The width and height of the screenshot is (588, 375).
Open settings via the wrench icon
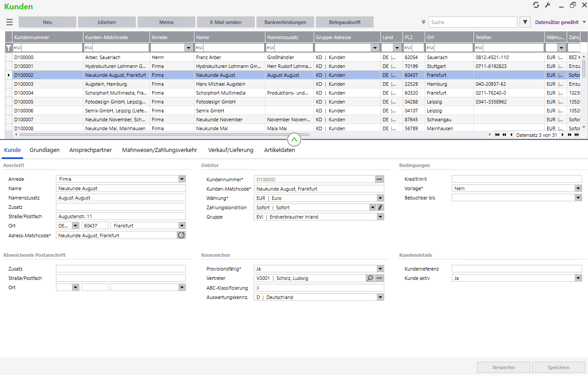point(548,5)
